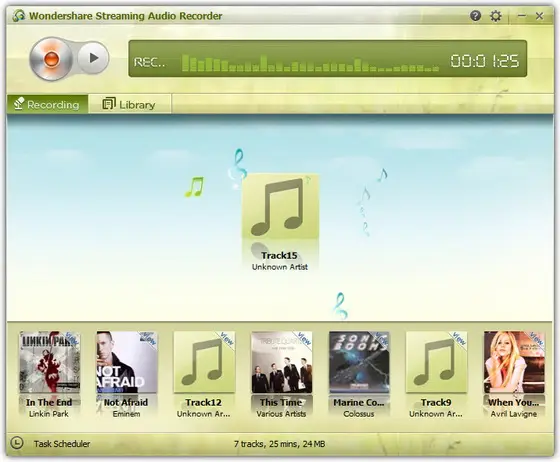Stop recording with the red record button
The image size is (560, 462).
[51, 59]
